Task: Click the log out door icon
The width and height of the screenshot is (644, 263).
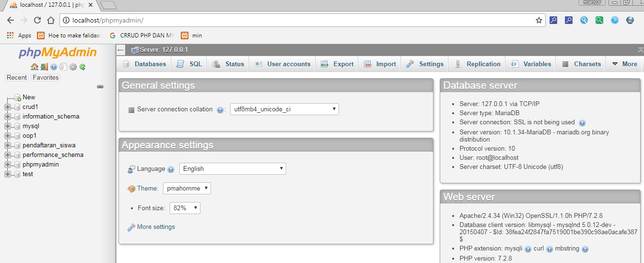Action: pos(44,67)
